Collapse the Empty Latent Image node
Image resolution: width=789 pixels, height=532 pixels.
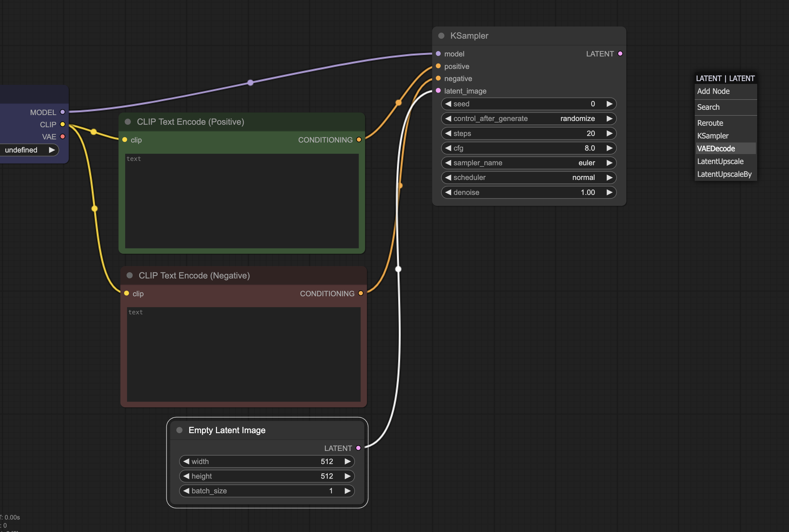tap(179, 430)
